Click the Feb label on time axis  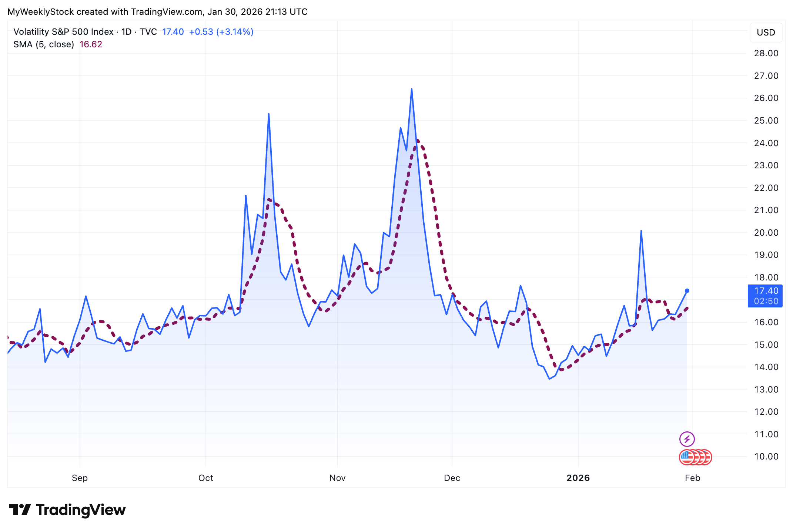(692, 478)
